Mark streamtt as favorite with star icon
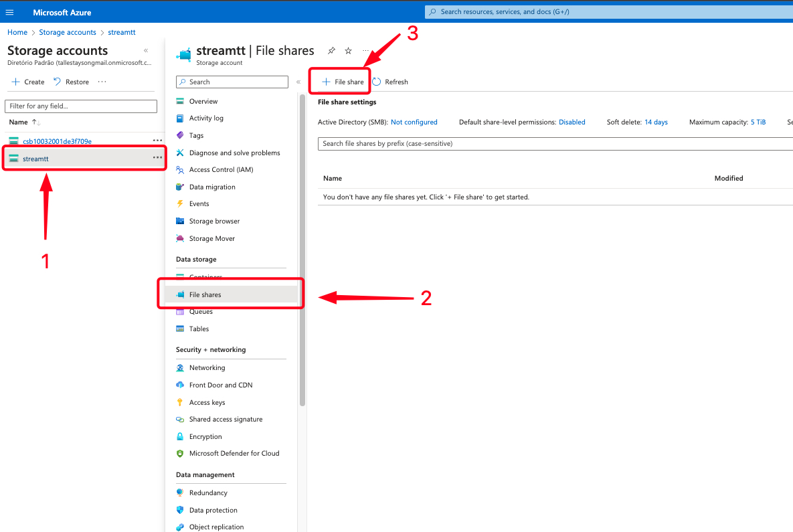Image resolution: width=793 pixels, height=532 pixels. (348, 51)
